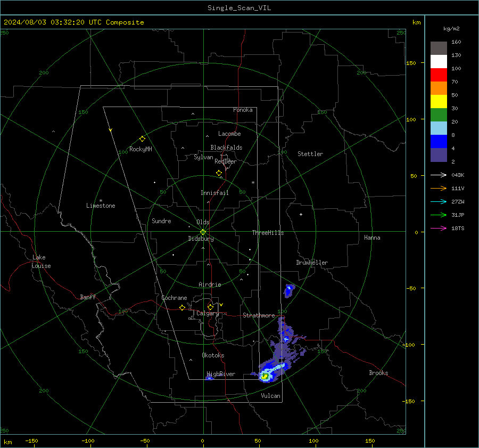Click the Ponoka town label

coord(243,110)
